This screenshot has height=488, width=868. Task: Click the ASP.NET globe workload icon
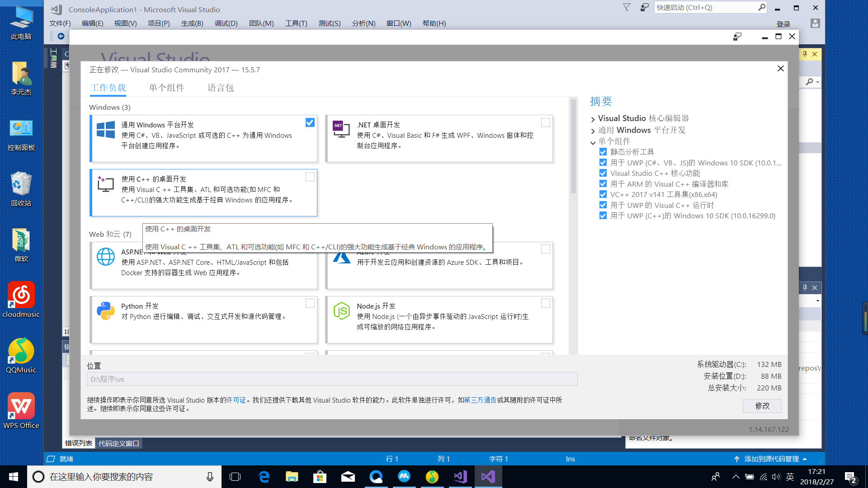click(x=106, y=257)
